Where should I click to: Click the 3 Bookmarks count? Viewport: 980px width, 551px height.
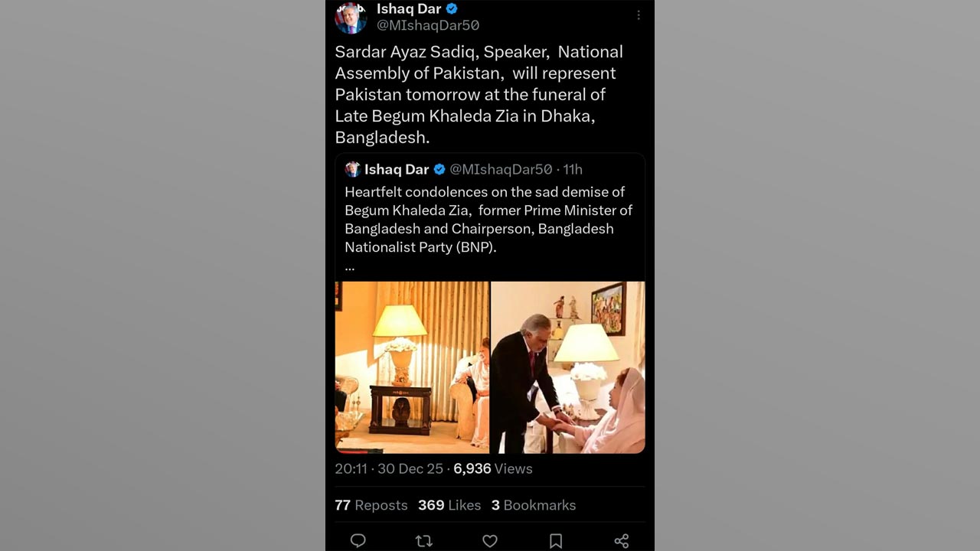point(534,505)
